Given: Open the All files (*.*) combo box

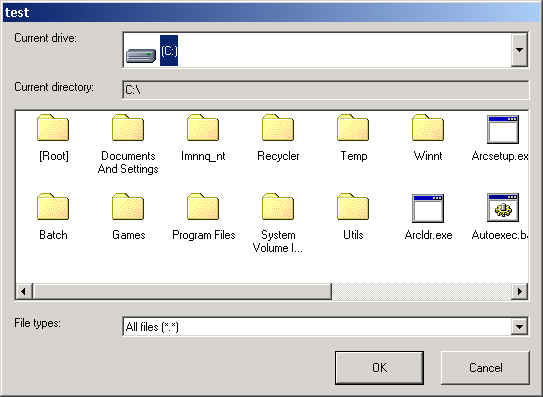Looking at the screenshot, I should tap(325, 326).
